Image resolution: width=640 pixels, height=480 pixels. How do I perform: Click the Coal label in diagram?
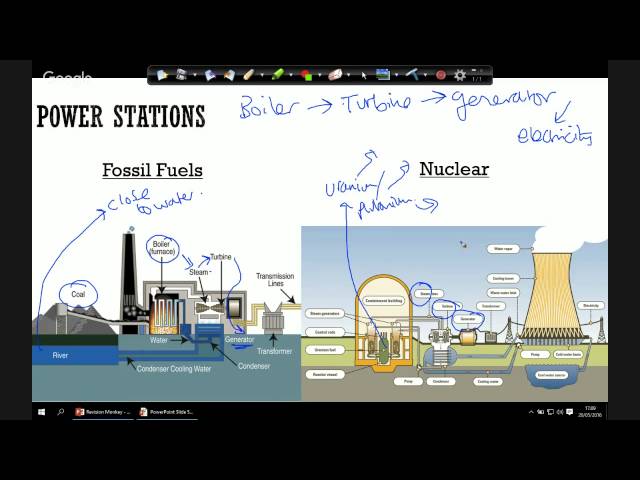pyautogui.click(x=78, y=294)
